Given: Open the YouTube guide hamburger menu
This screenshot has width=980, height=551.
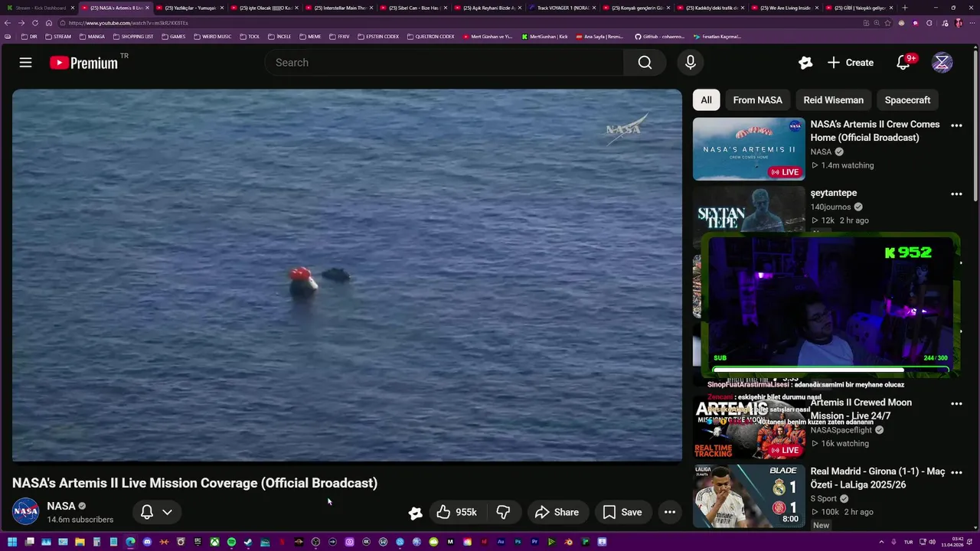Looking at the screenshot, I should click(x=25, y=63).
